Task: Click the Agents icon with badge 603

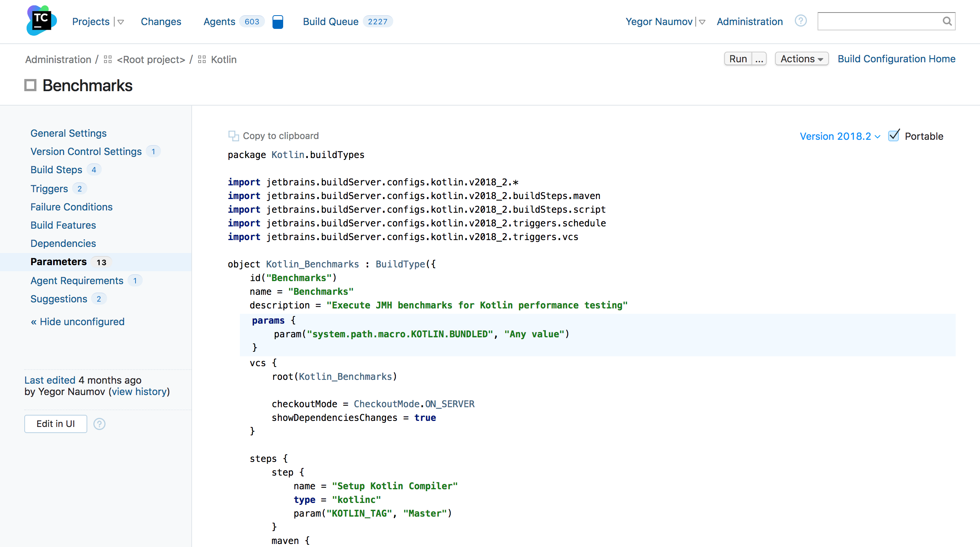Action: 232,22
